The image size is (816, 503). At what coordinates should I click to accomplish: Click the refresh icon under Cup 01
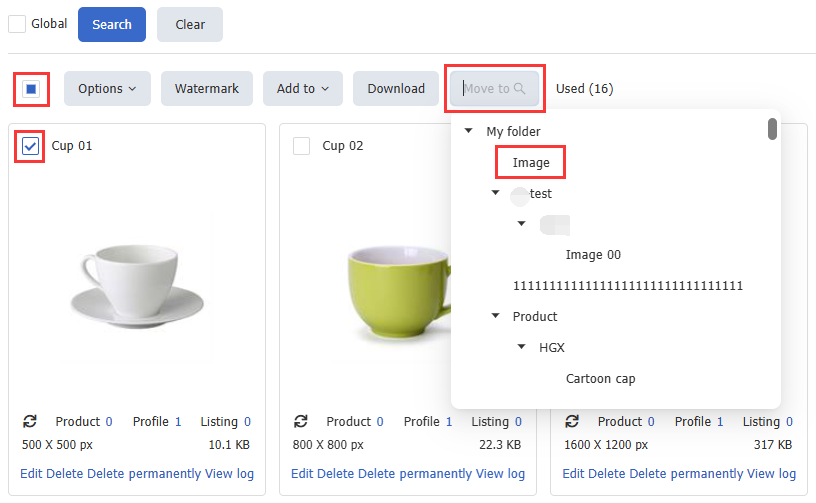click(30, 422)
